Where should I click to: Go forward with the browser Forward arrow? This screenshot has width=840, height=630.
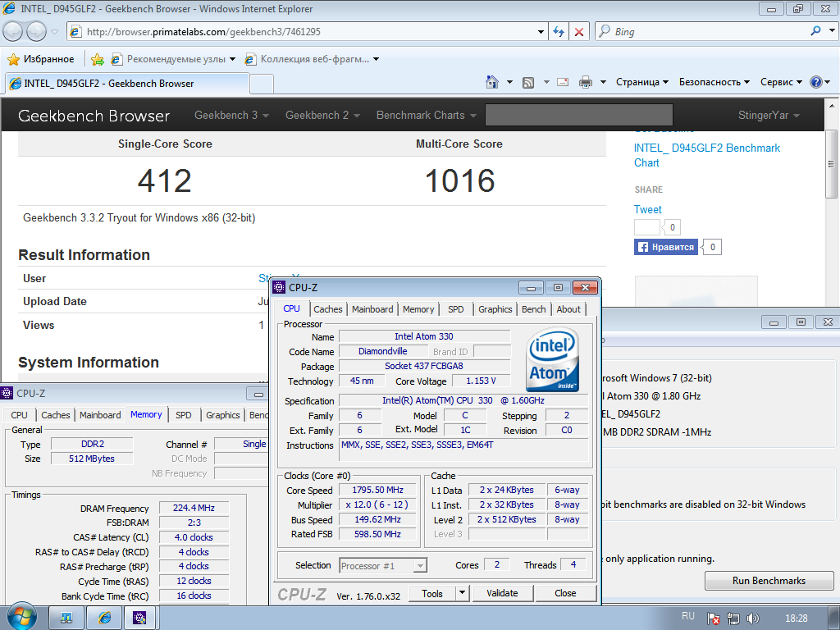coord(36,32)
